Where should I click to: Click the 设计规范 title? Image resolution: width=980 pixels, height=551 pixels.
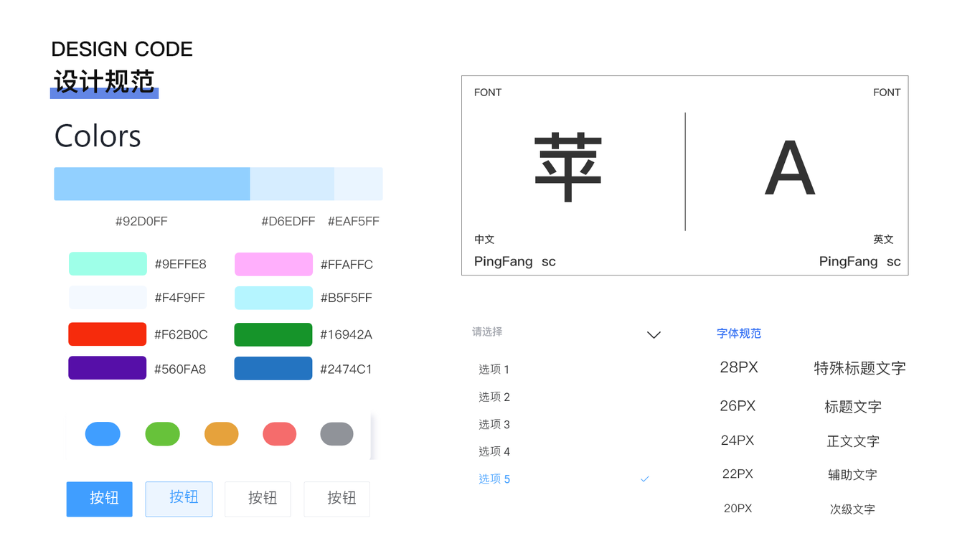pyautogui.click(x=104, y=81)
